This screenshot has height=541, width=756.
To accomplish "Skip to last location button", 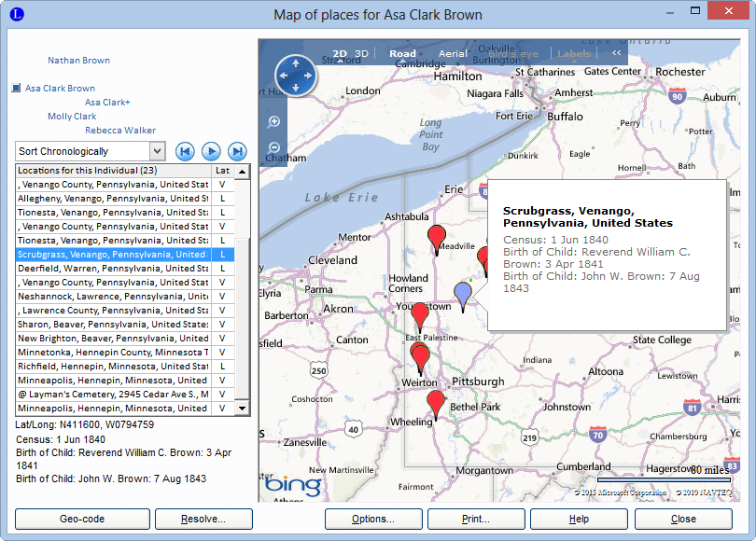I will pos(237,151).
